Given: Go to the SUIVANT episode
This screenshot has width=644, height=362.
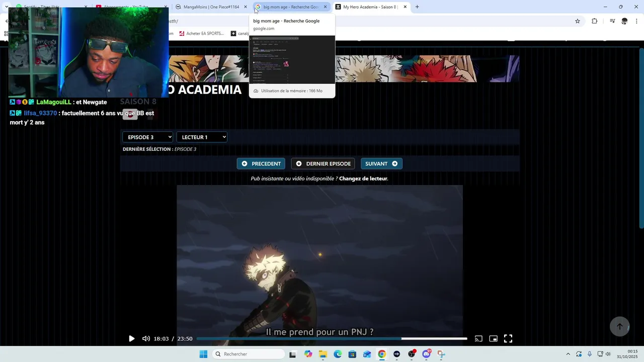Looking at the screenshot, I should tap(381, 164).
